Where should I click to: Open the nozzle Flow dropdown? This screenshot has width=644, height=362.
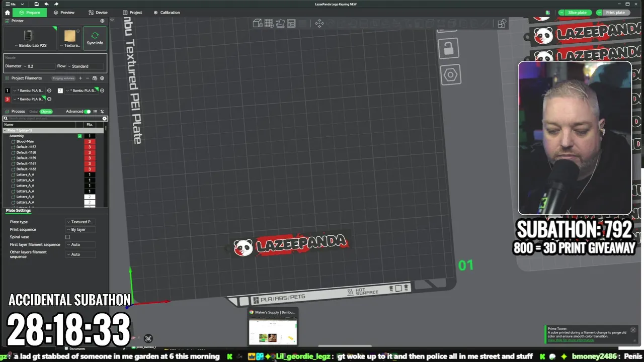point(86,66)
